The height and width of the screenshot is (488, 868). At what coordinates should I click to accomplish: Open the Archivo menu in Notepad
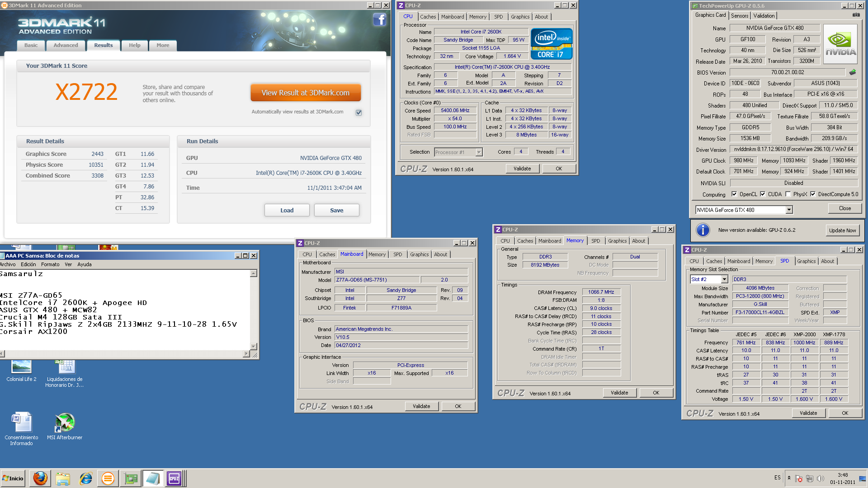8,264
